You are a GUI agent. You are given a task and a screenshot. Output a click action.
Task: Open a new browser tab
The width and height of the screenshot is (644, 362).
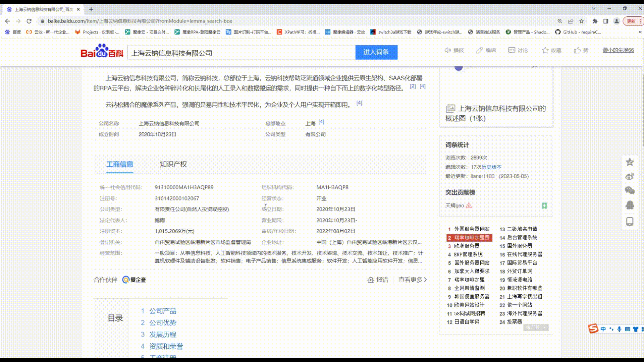click(x=91, y=9)
